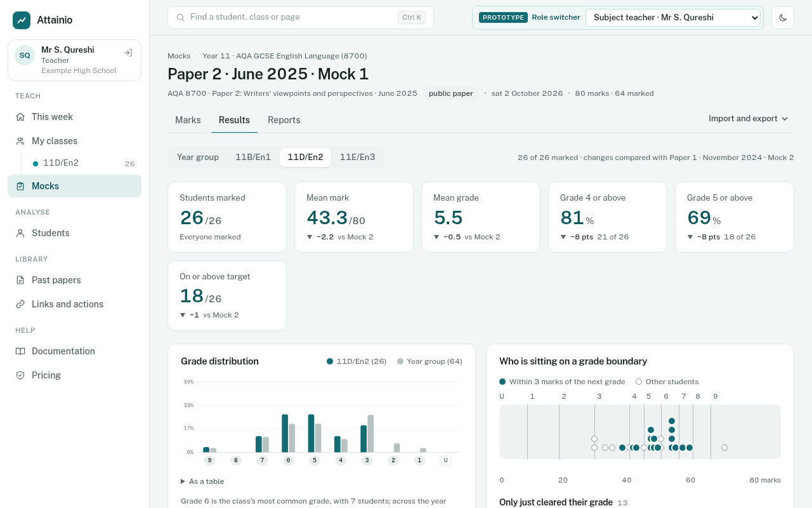Click the shield icon for Pricing

pos(20,375)
